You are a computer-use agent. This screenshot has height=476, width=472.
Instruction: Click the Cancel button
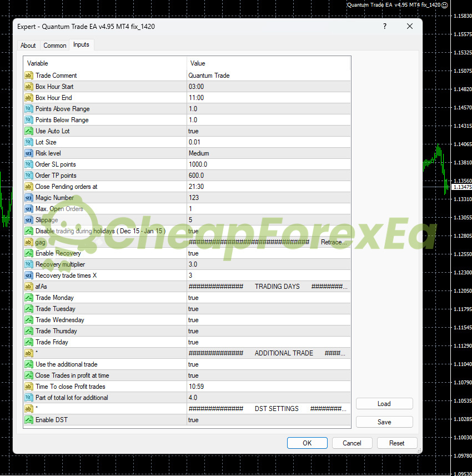pyautogui.click(x=352, y=443)
